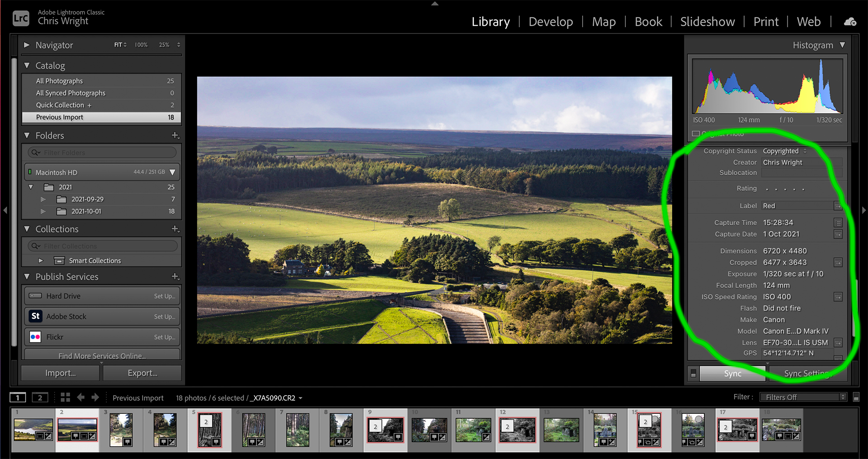Flip the auto sync switch beside Sync button
This screenshot has width=868, height=459.
(693, 374)
